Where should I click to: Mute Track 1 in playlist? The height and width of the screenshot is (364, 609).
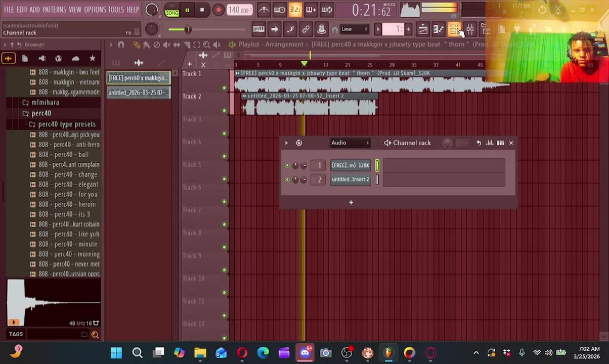pos(224,88)
